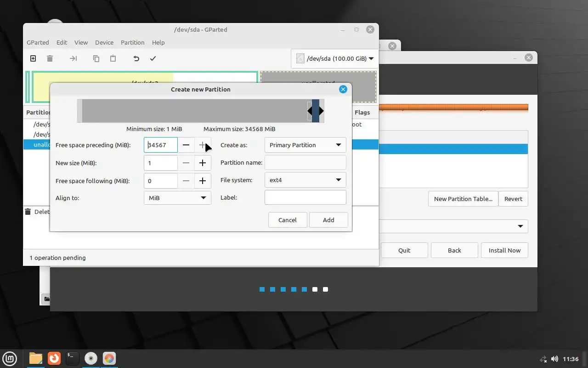This screenshot has width=588, height=368.
Task: Click the GParted taskbar icon
Action: coord(109,358)
